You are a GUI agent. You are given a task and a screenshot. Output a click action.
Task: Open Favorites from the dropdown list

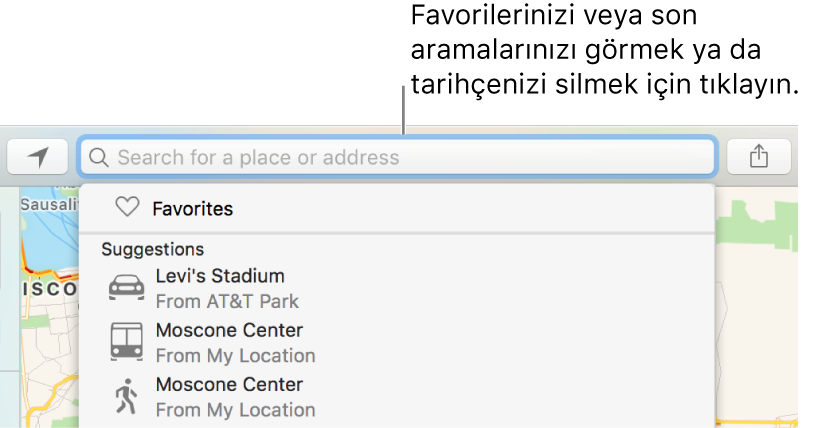(x=397, y=208)
